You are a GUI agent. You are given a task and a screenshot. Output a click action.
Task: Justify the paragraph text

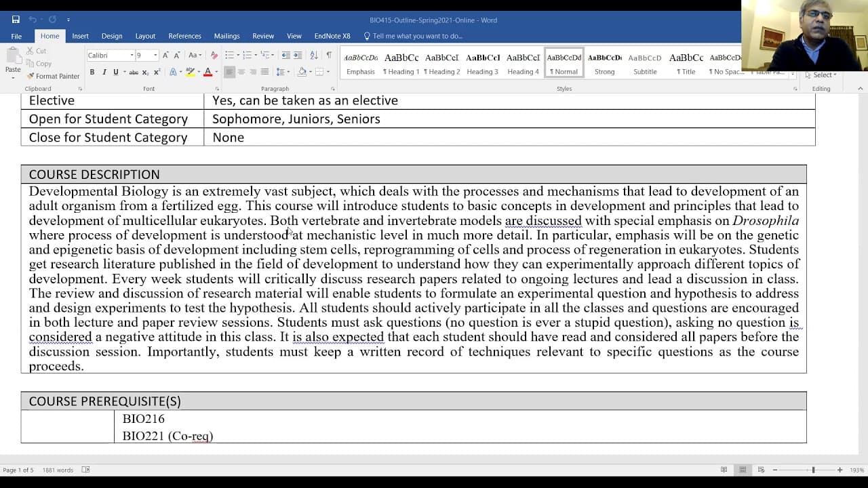coord(264,72)
